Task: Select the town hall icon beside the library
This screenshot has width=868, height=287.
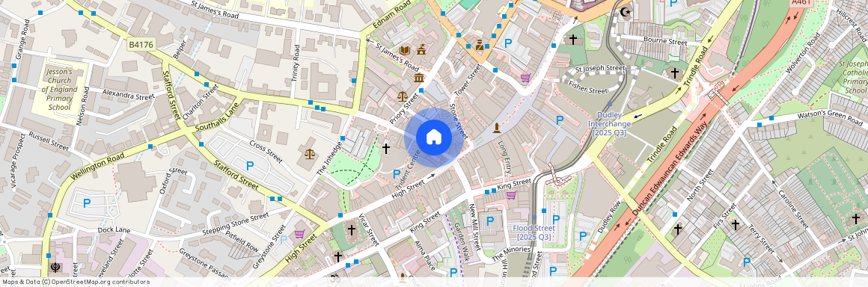Action: pos(422,50)
